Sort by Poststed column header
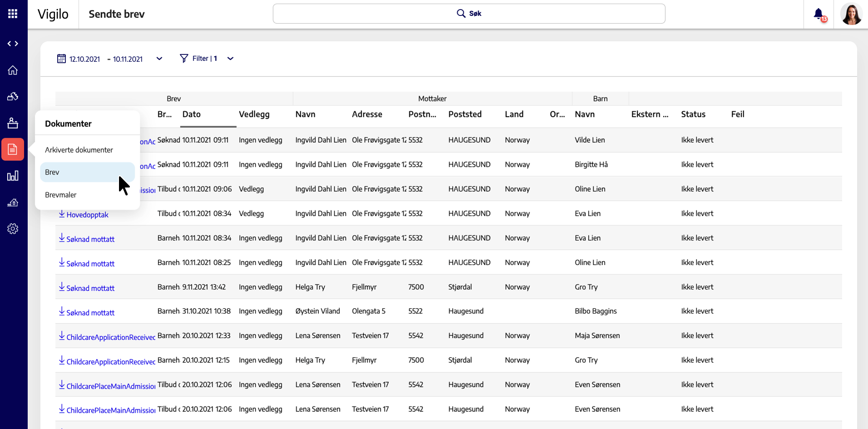Viewport: 868px width, 429px height. click(x=465, y=115)
